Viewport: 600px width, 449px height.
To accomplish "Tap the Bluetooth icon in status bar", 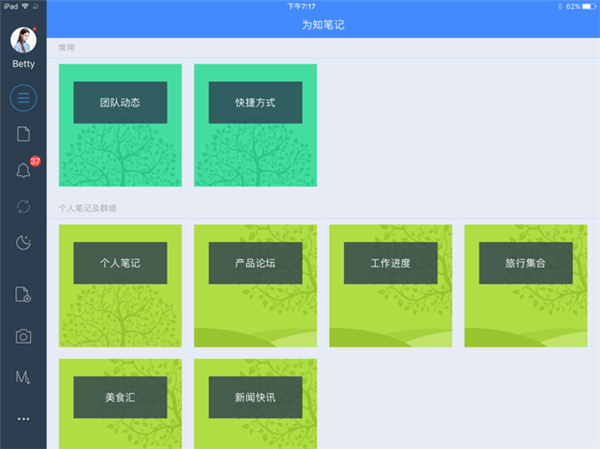I will (x=559, y=7).
